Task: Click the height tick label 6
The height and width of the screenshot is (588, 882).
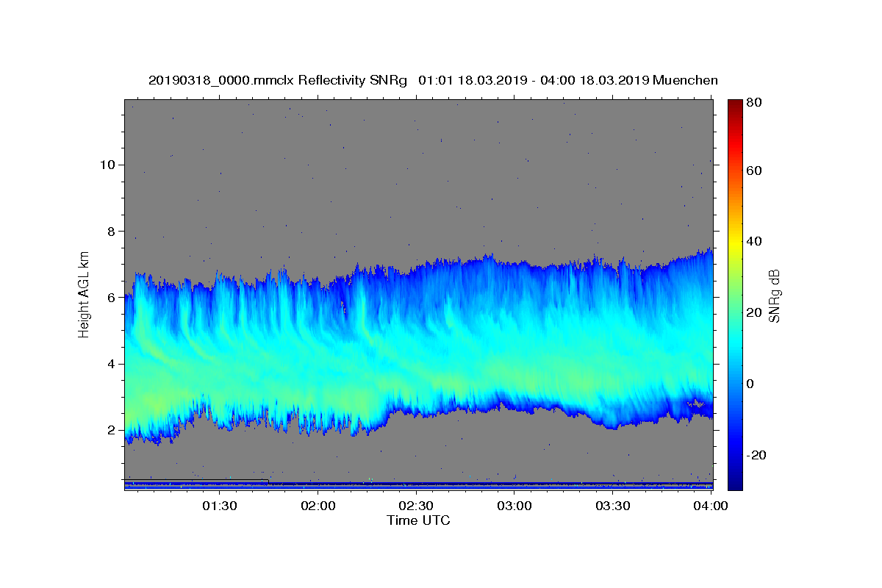Action: (112, 298)
